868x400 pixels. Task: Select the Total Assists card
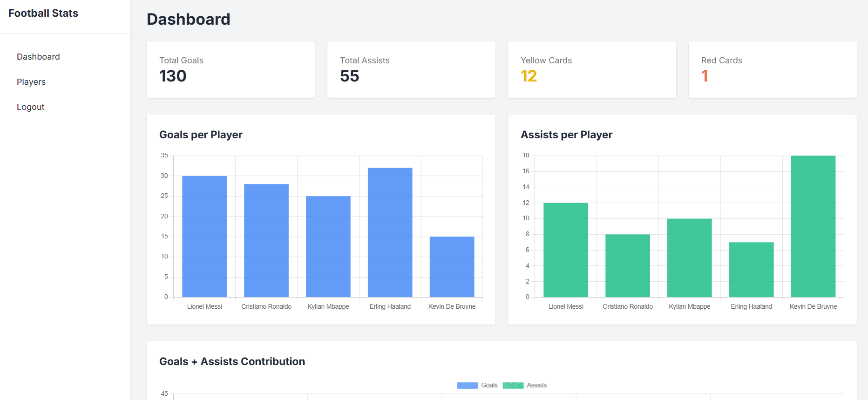(x=411, y=70)
